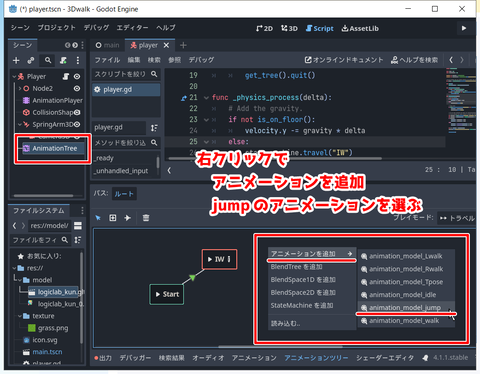Fold the else block at line 25

[206, 142]
